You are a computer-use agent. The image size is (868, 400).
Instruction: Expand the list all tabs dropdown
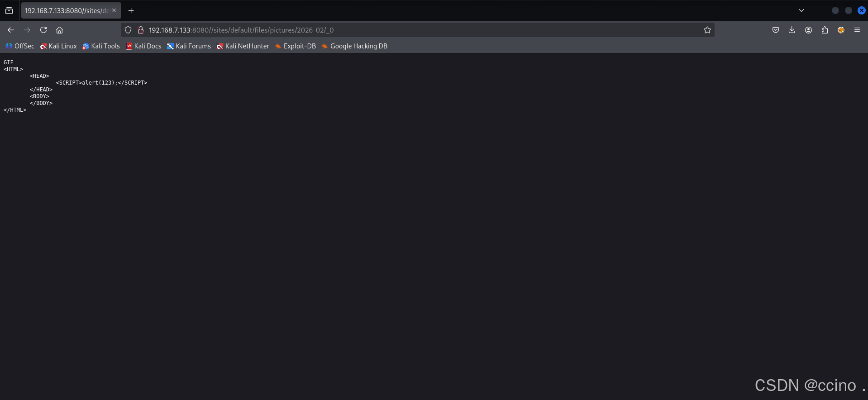pos(801,10)
